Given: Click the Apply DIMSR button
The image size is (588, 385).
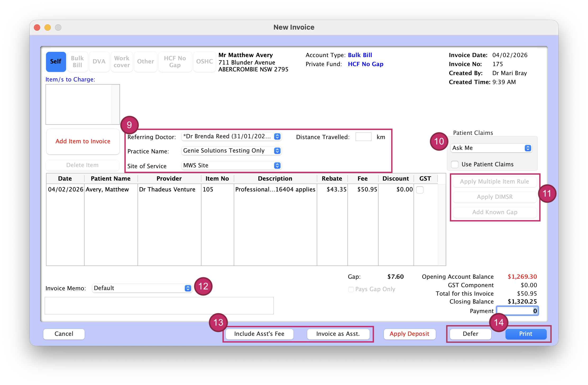Looking at the screenshot, I should pos(495,197).
